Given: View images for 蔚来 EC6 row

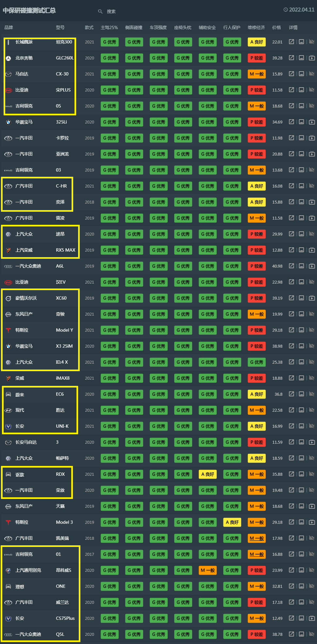Looking at the screenshot, I should (x=301, y=394).
